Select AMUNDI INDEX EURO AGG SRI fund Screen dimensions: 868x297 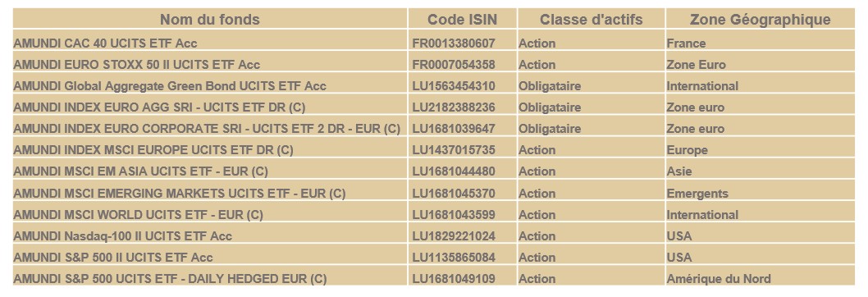(x=159, y=107)
